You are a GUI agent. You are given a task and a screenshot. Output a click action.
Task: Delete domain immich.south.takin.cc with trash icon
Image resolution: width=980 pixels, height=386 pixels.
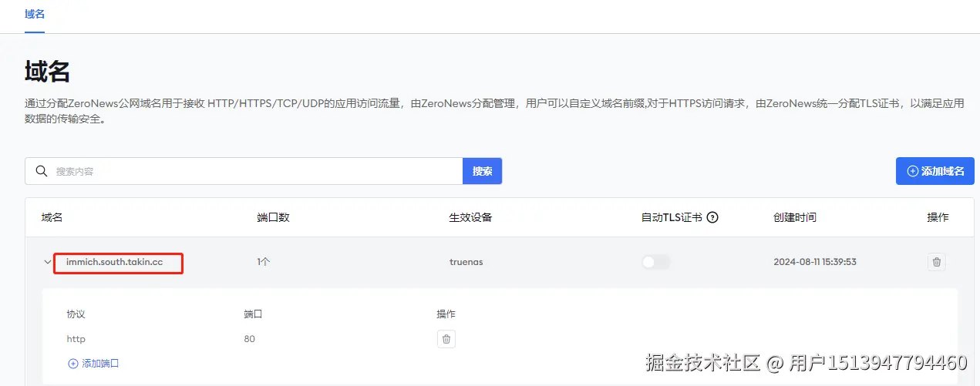pyautogui.click(x=936, y=262)
